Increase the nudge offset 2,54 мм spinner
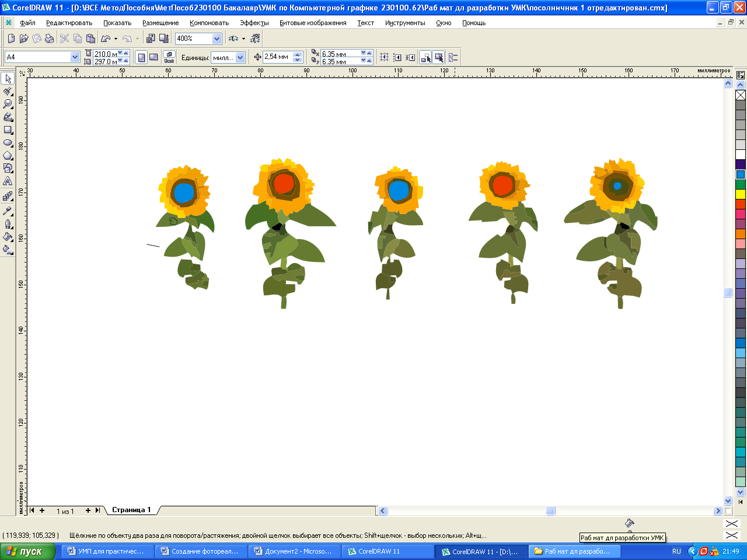 (x=298, y=54)
